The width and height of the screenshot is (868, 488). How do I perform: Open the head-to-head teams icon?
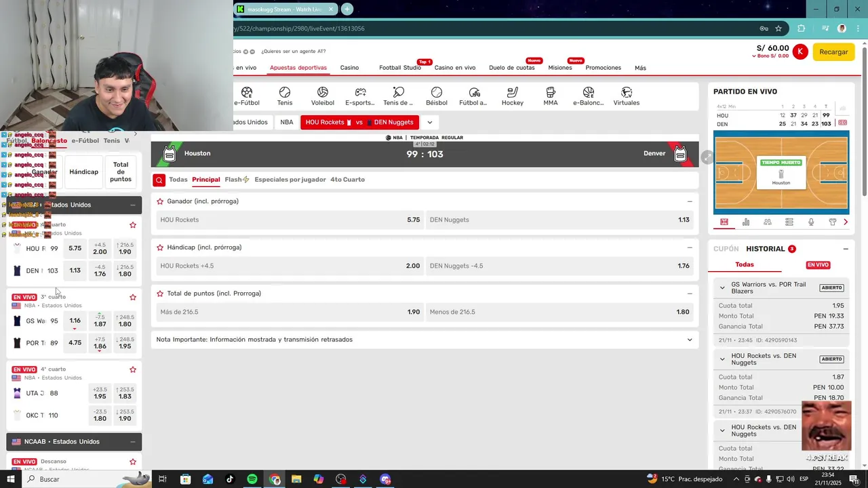(x=768, y=222)
